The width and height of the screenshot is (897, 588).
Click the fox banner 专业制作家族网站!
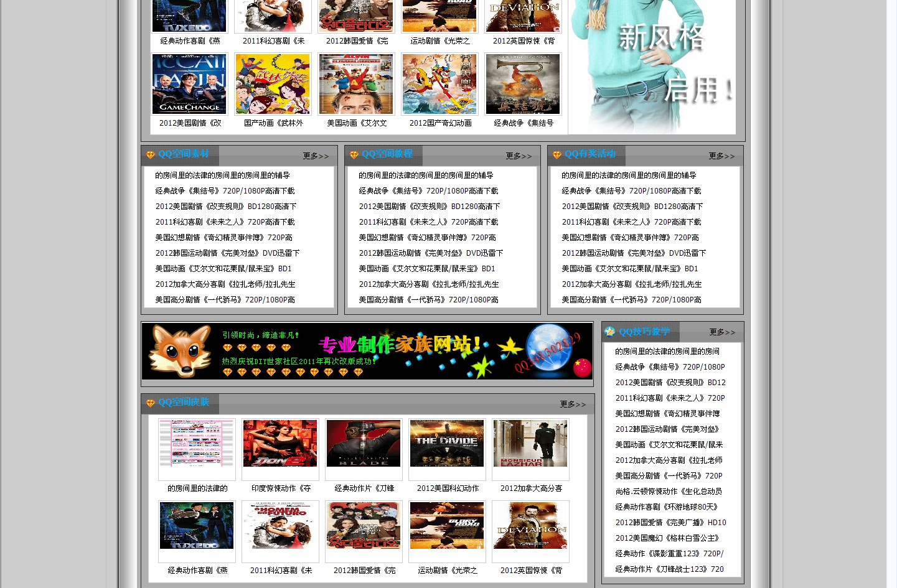tap(367, 351)
